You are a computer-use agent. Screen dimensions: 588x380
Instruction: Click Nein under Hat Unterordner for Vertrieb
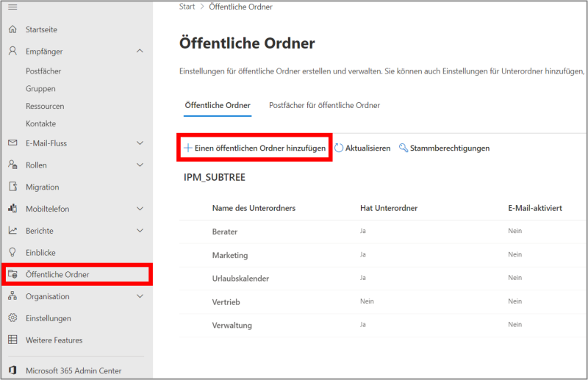point(367,301)
